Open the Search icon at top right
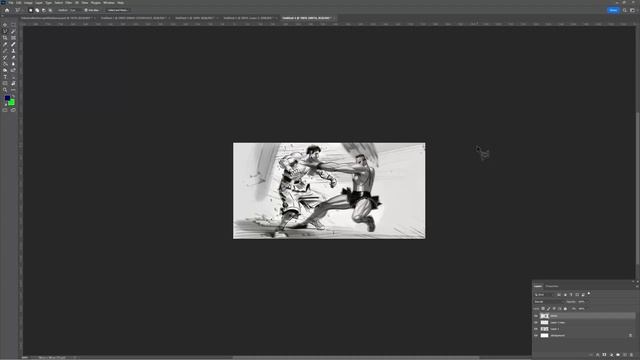The height and width of the screenshot is (360, 640). (x=624, y=10)
